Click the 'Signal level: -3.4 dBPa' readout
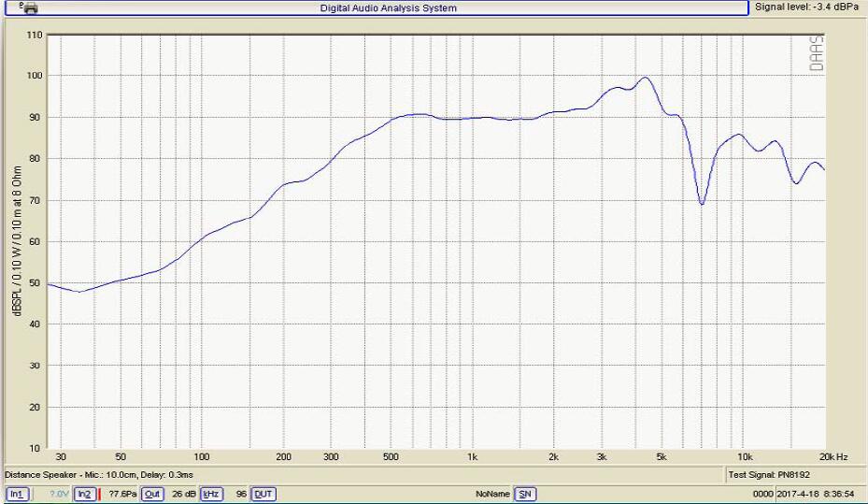Screen dimensions: 868x504 (x=806, y=7)
